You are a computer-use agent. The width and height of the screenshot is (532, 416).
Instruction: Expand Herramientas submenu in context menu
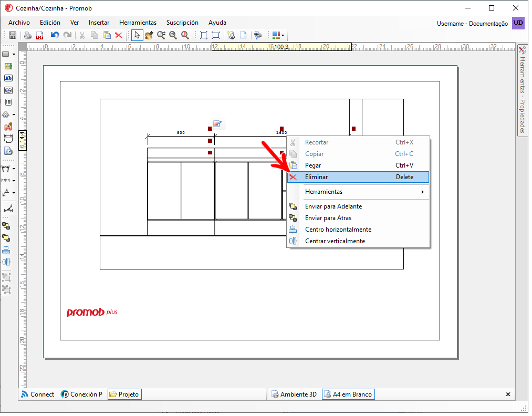click(x=358, y=192)
